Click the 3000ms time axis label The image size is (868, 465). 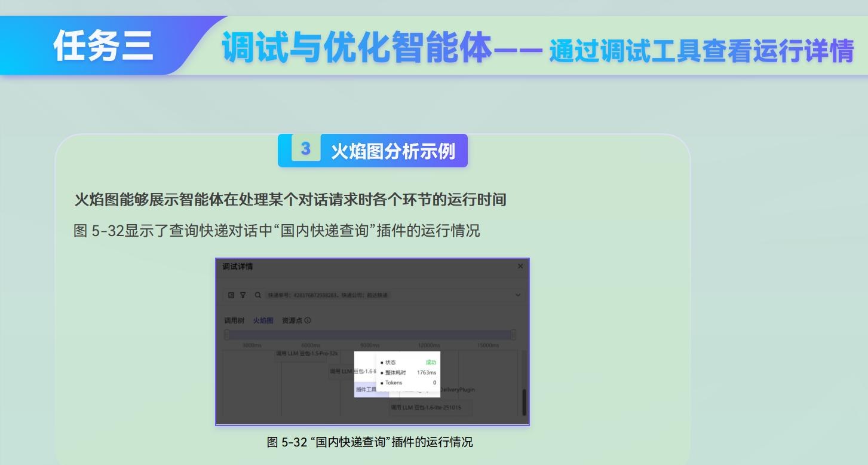[x=252, y=345]
